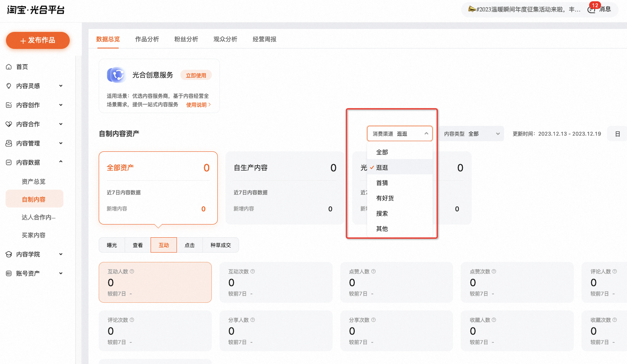Select the 互动 metric tab
The image size is (627, 364).
[164, 245]
